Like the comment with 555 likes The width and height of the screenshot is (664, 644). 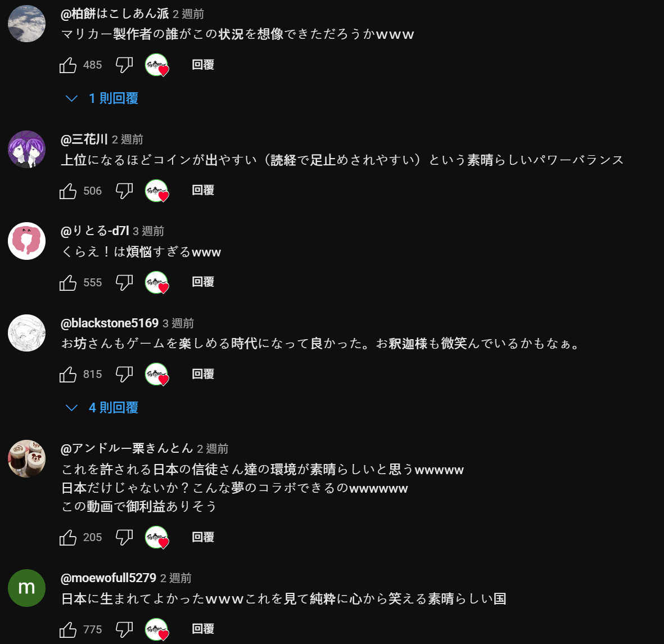(x=68, y=282)
